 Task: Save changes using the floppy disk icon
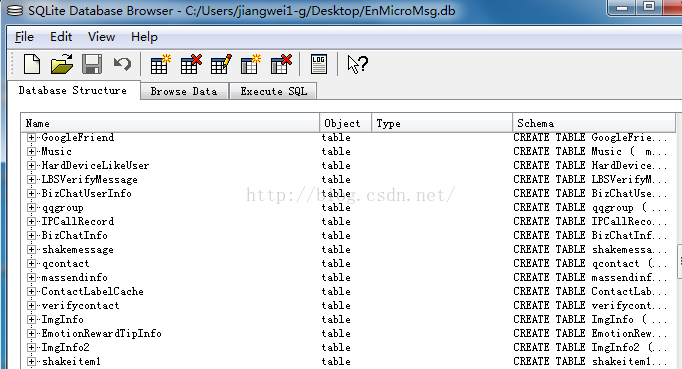pos(92,64)
